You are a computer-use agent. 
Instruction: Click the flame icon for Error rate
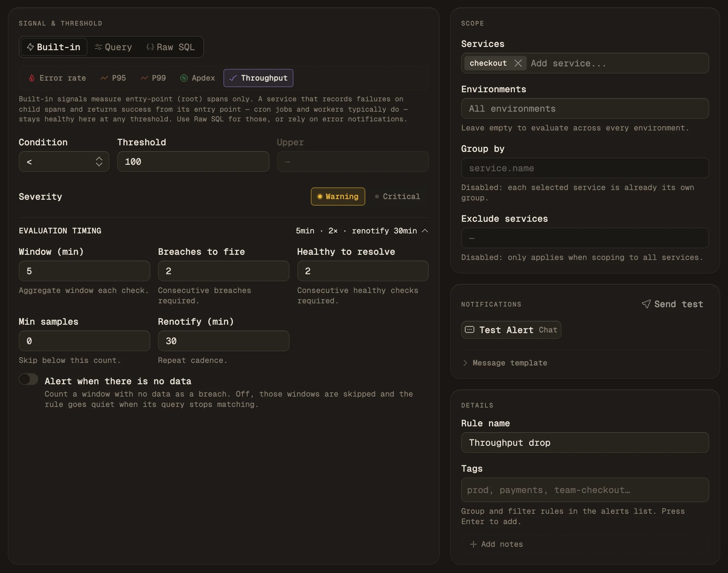point(31,78)
